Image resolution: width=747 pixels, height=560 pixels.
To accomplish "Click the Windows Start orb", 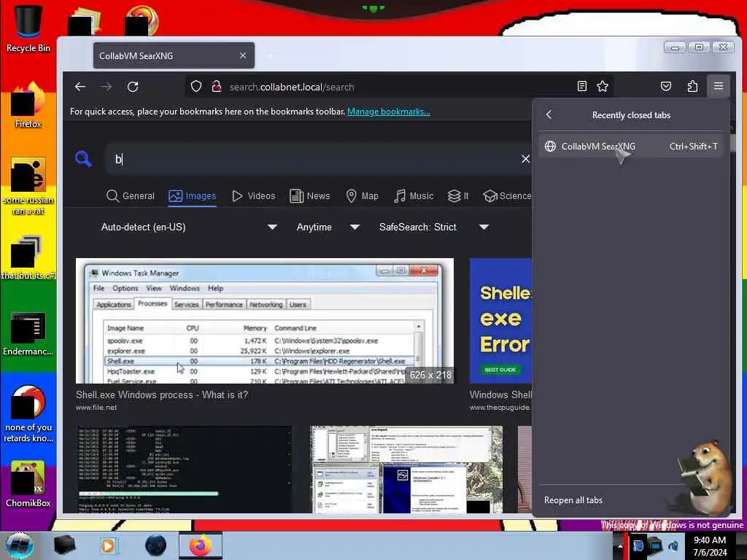I will pyautogui.click(x=20, y=545).
